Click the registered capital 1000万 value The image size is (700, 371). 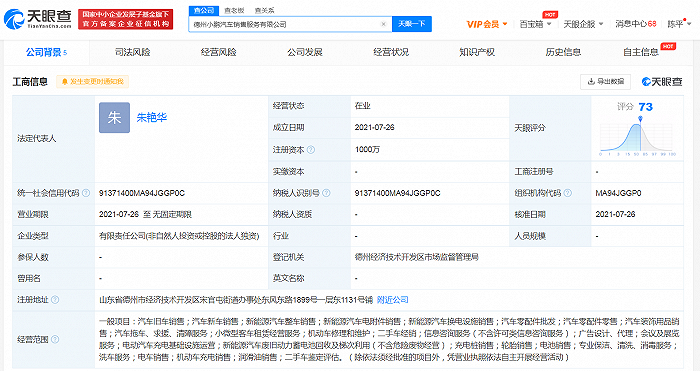click(x=367, y=150)
